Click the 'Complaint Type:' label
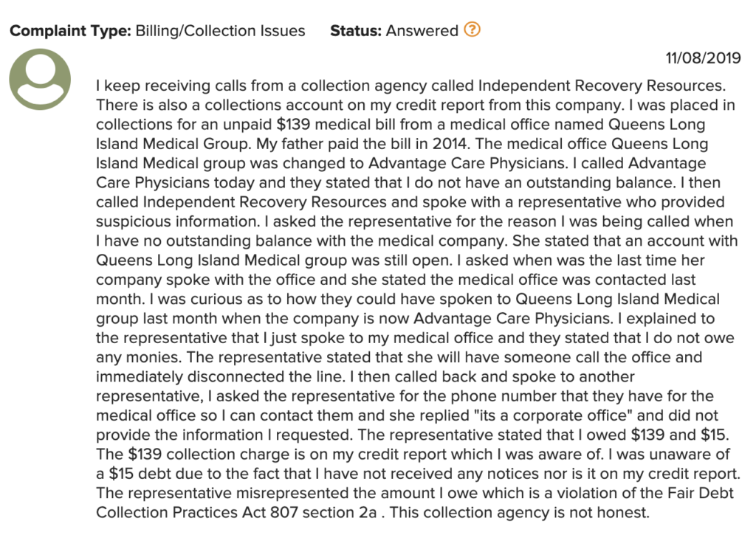This screenshot has width=756, height=549. pos(70,31)
